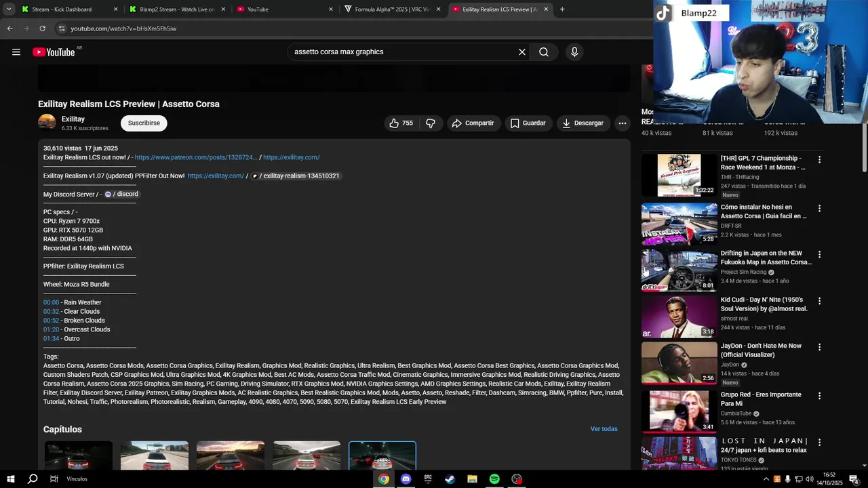The height and width of the screenshot is (488, 868).
Task: Jump to 00:52 Broken Clouds timestamp
Action: [52, 321]
